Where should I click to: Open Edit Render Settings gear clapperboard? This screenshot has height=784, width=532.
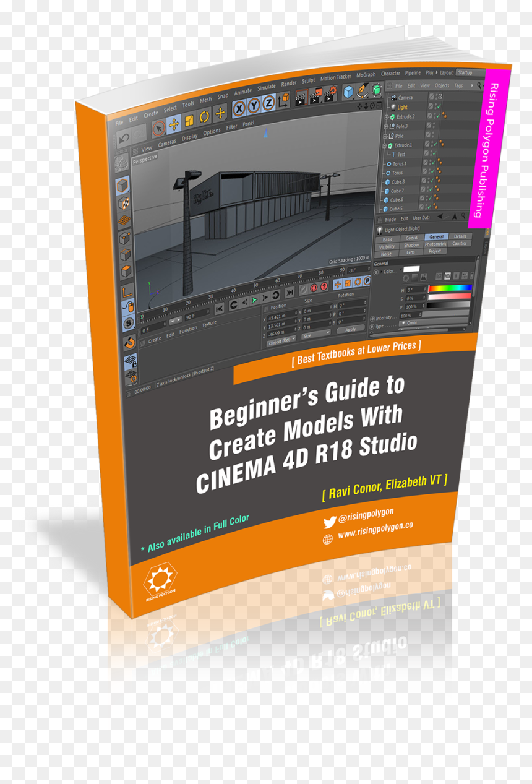(331, 93)
